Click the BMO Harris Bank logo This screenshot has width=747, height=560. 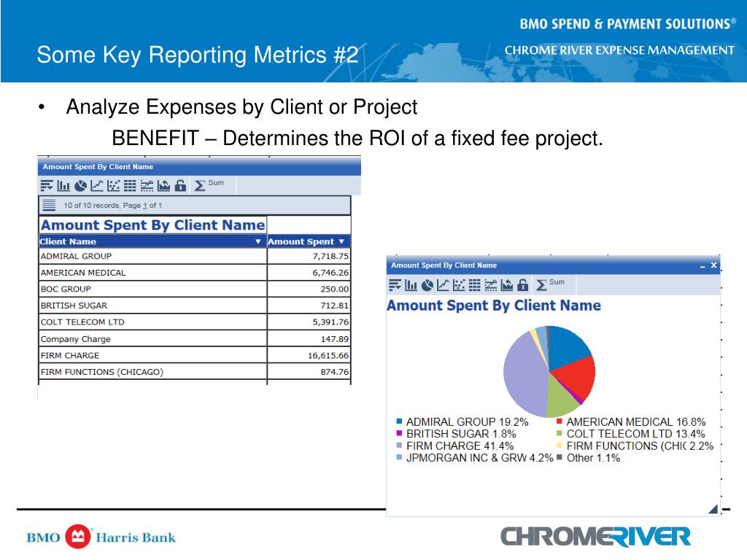point(101,537)
